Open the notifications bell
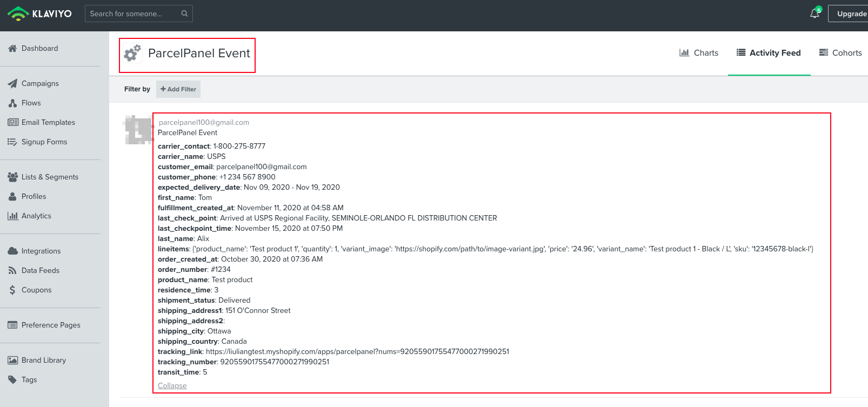The height and width of the screenshot is (407, 868). (x=814, y=14)
